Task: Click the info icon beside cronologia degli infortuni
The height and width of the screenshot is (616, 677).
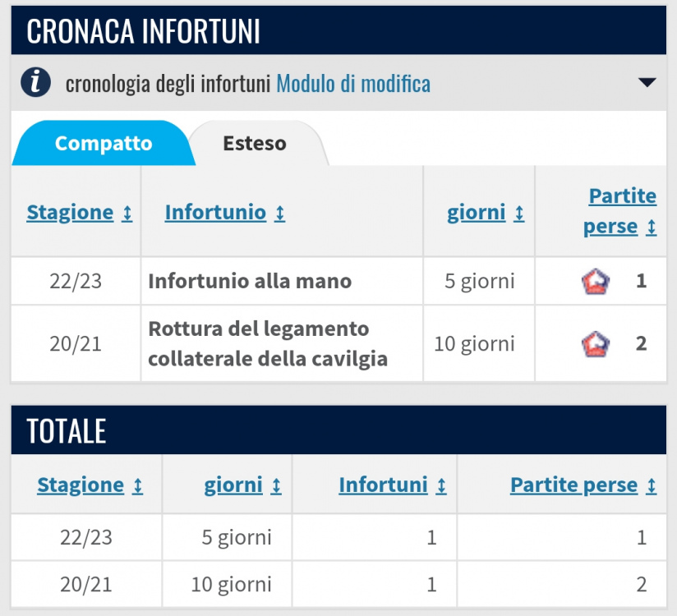Action: 36,82
